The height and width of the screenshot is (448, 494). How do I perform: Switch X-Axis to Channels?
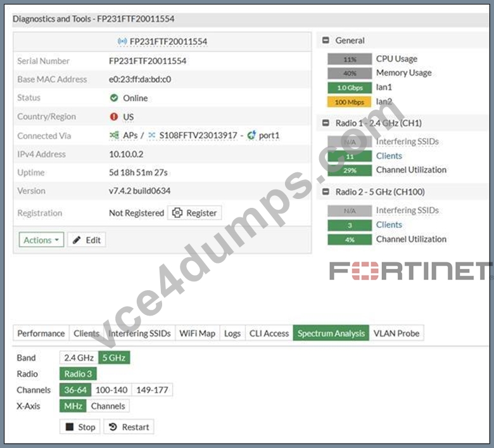[x=108, y=406]
